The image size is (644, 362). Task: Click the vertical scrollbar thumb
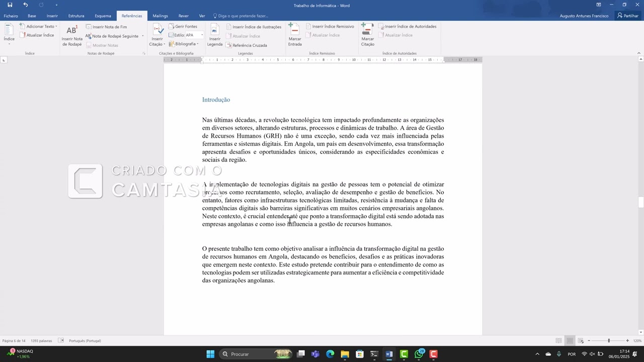pos(640,202)
